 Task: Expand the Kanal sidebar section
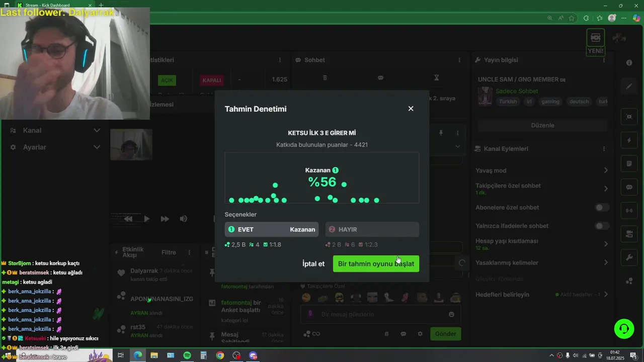point(55,130)
